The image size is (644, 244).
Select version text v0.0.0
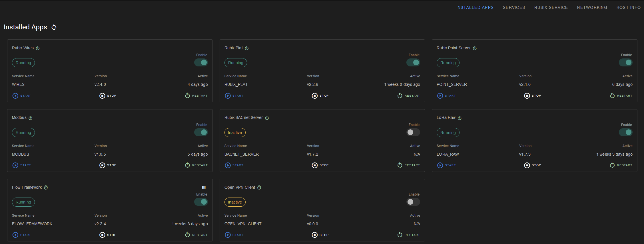[x=312, y=224]
